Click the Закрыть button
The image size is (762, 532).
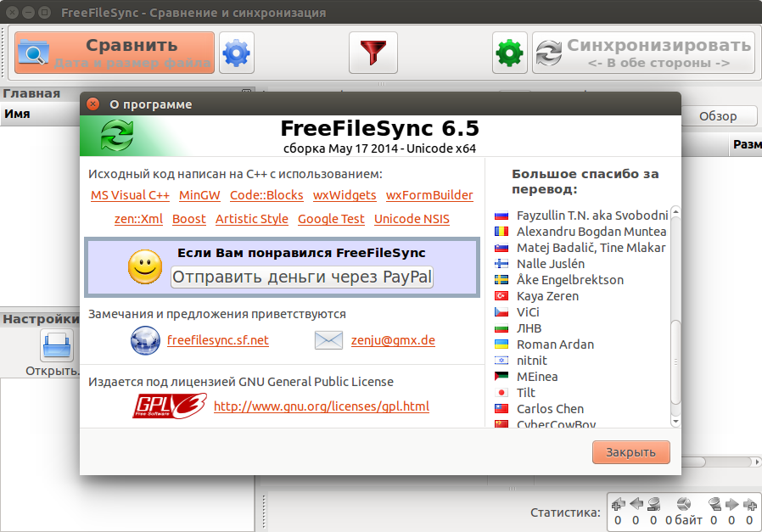[x=630, y=452]
